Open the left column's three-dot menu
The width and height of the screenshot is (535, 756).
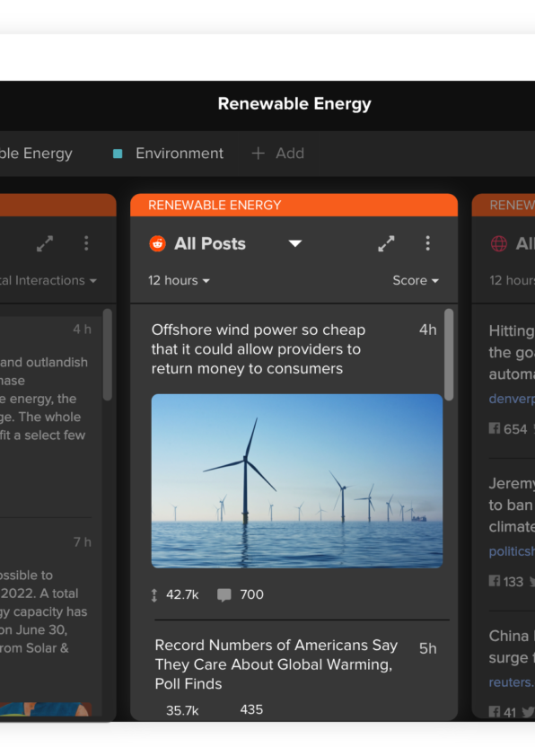click(86, 243)
